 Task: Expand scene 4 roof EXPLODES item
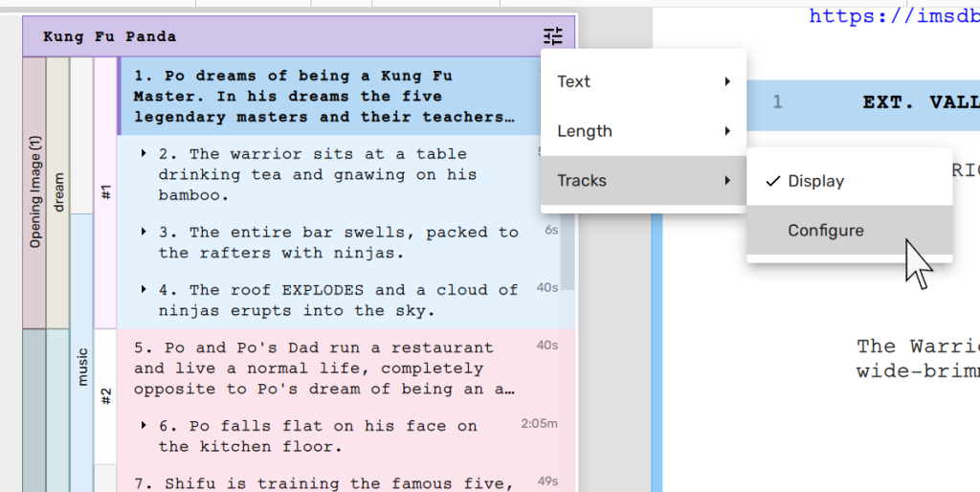click(144, 290)
